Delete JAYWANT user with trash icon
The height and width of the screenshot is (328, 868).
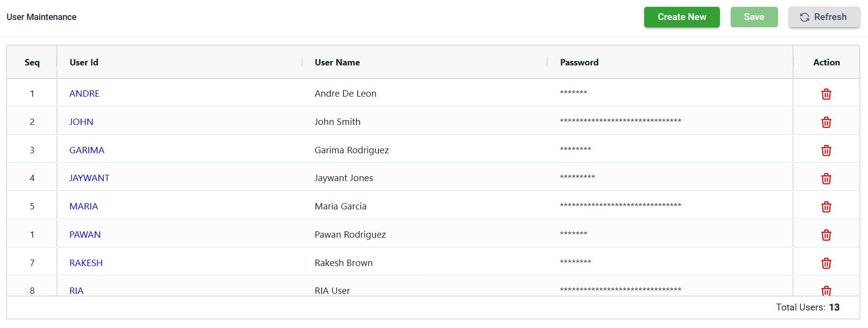tap(826, 179)
